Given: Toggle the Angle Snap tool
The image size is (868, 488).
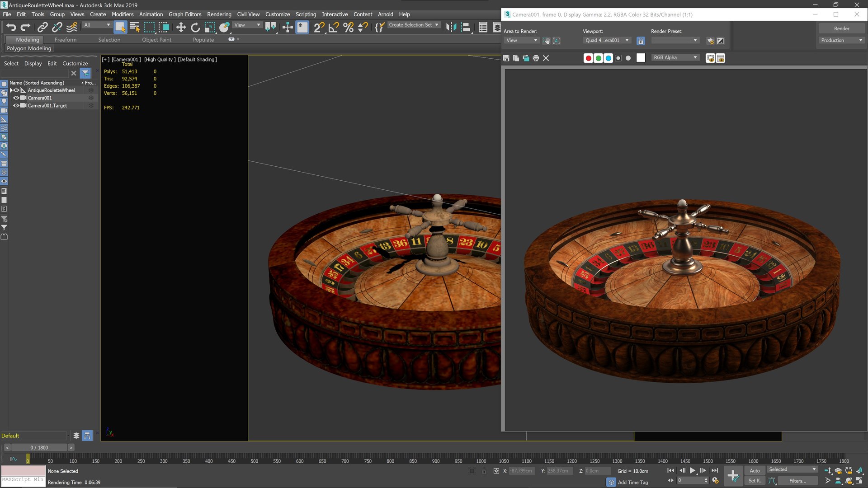Looking at the screenshot, I should point(334,28).
